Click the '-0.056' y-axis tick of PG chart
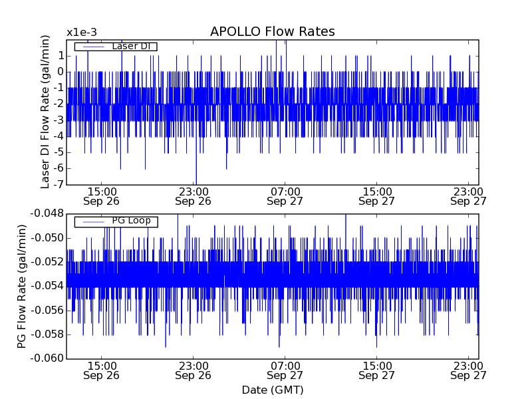532x399 pixels. 47,310
